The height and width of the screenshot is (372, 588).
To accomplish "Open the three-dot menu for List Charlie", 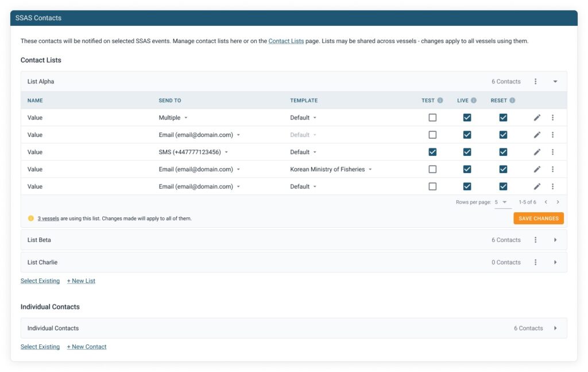I will click(x=535, y=263).
